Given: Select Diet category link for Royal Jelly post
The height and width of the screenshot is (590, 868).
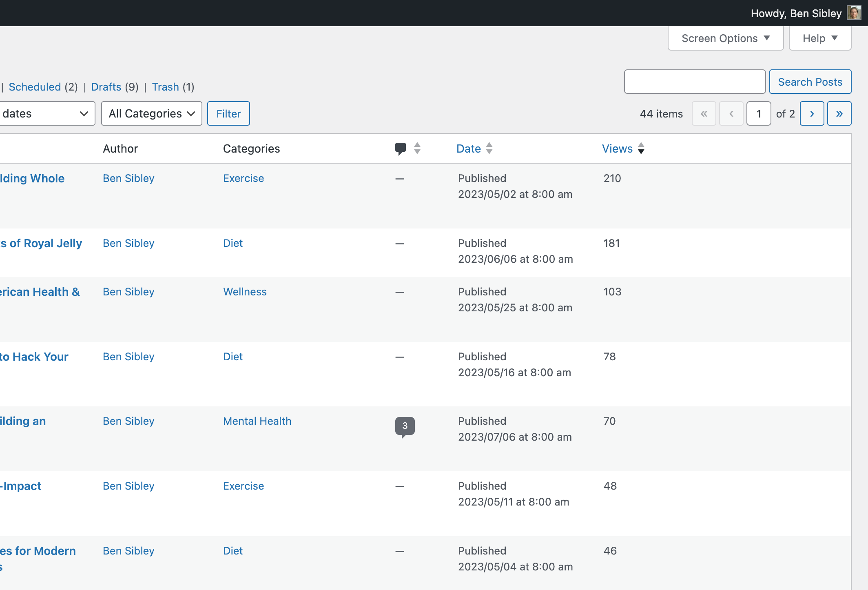Looking at the screenshot, I should coord(233,243).
